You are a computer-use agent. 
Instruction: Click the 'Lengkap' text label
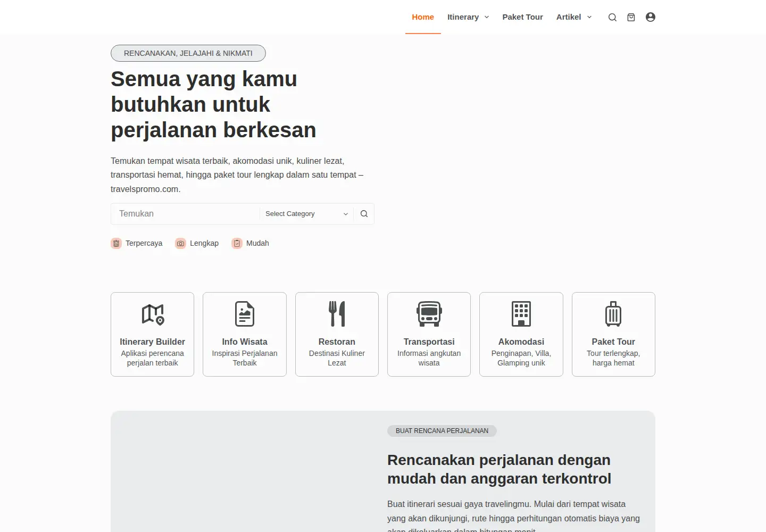point(204,243)
